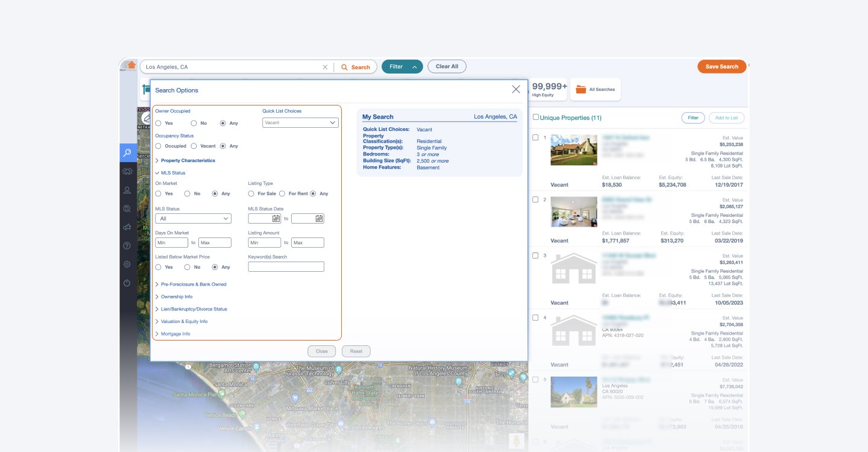Open the help question-mark icon
This screenshot has width=868, height=452.
(x=127, y=245)
